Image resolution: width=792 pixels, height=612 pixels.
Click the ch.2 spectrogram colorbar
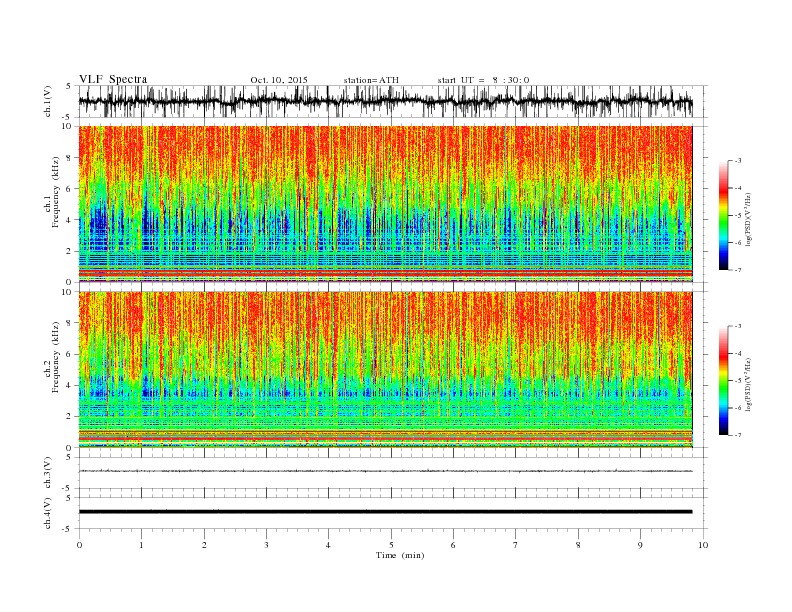click(724, 381)
